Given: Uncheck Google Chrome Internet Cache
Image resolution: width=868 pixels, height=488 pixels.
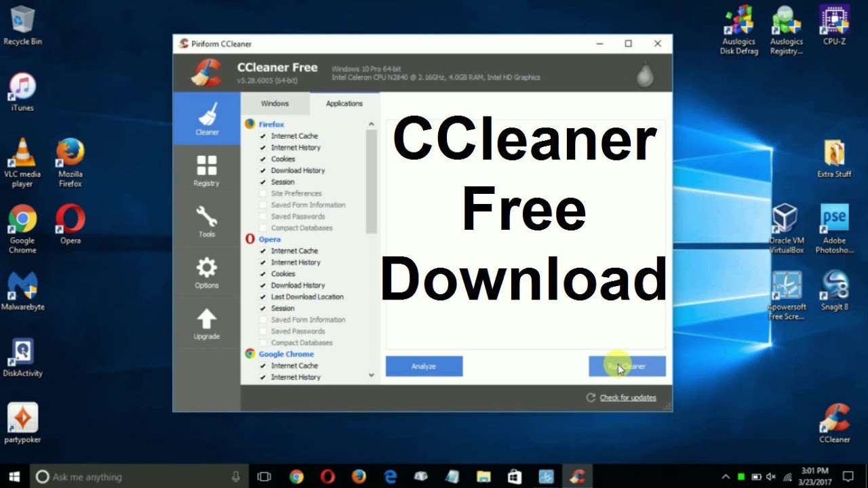Looking at the screenshot, I should [x=263, y=366].
